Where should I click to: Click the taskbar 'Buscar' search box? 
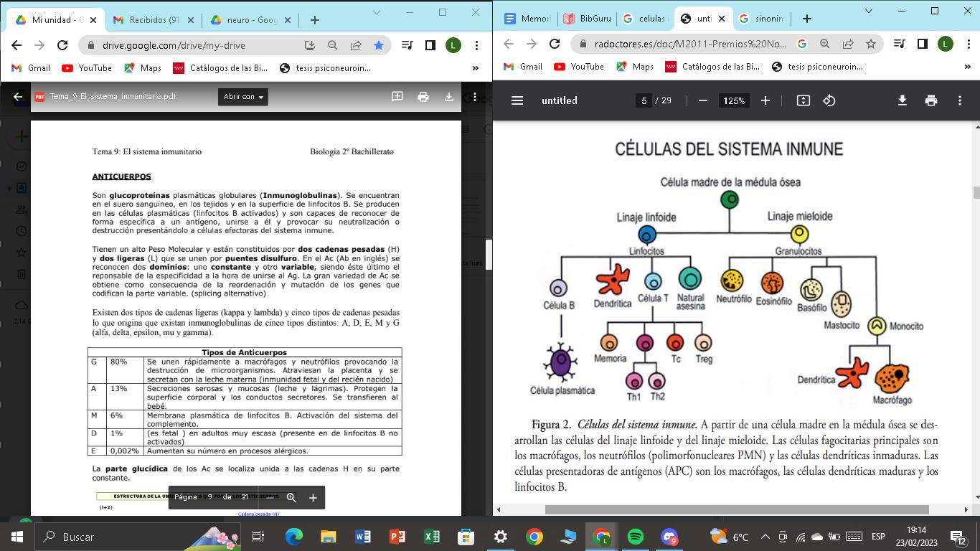138,537
